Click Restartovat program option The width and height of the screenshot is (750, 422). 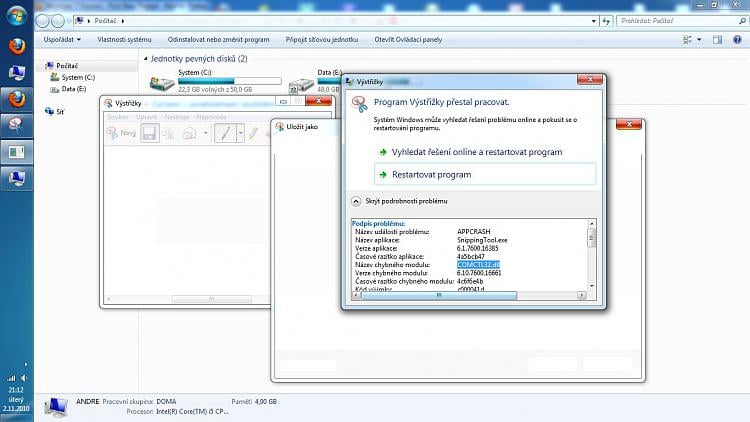click(x=485, y=175)
